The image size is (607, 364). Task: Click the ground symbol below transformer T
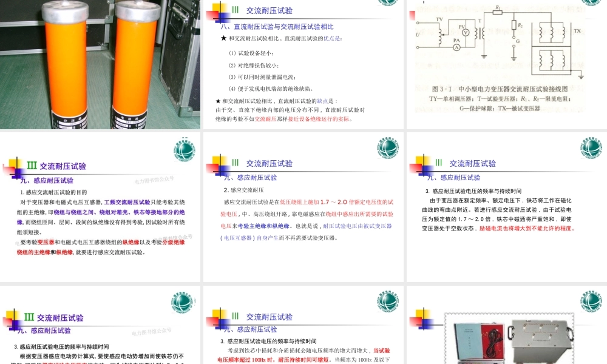click(484, 56)
